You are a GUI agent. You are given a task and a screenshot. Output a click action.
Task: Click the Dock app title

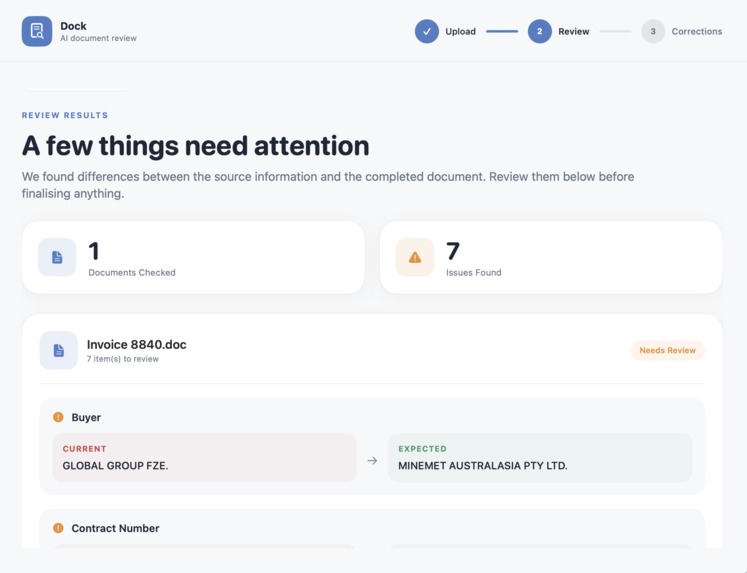[73, 26]
